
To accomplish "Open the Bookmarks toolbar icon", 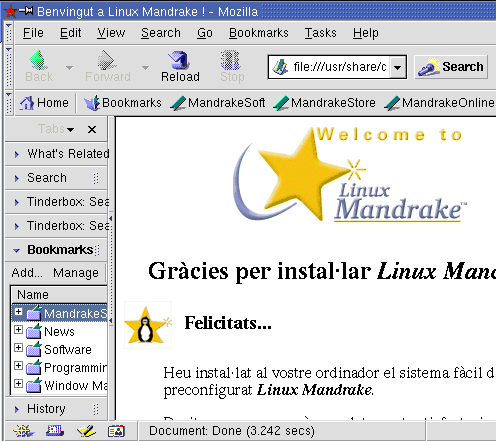I will point(92,103).
